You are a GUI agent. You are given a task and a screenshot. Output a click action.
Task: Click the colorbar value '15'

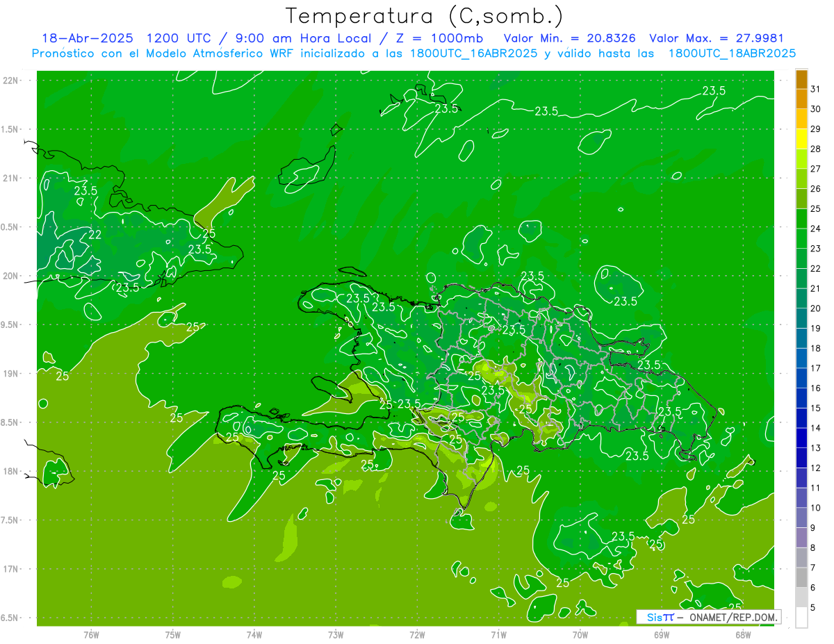[815, 408]
